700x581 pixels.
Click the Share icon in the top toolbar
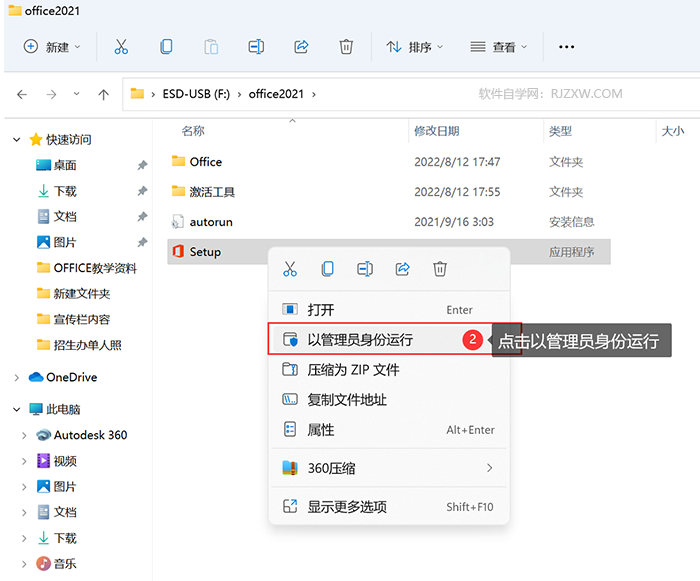click(x=301, y=46)
